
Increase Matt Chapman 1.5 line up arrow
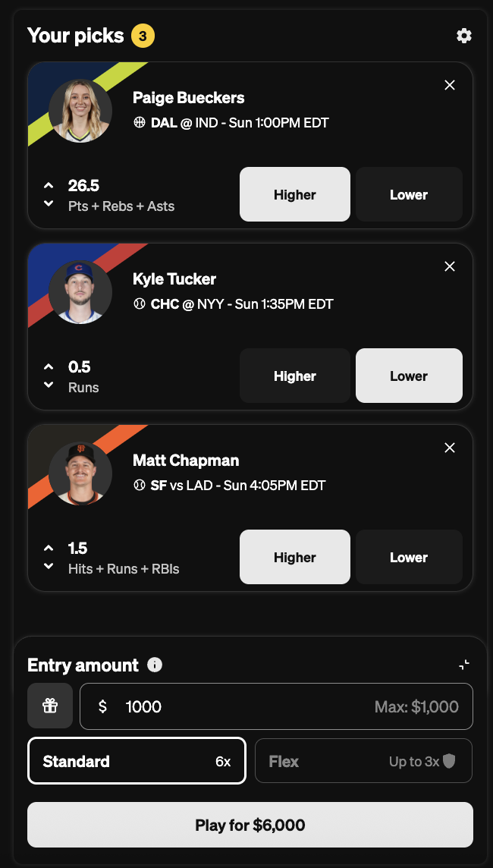[x=49, y=548]
